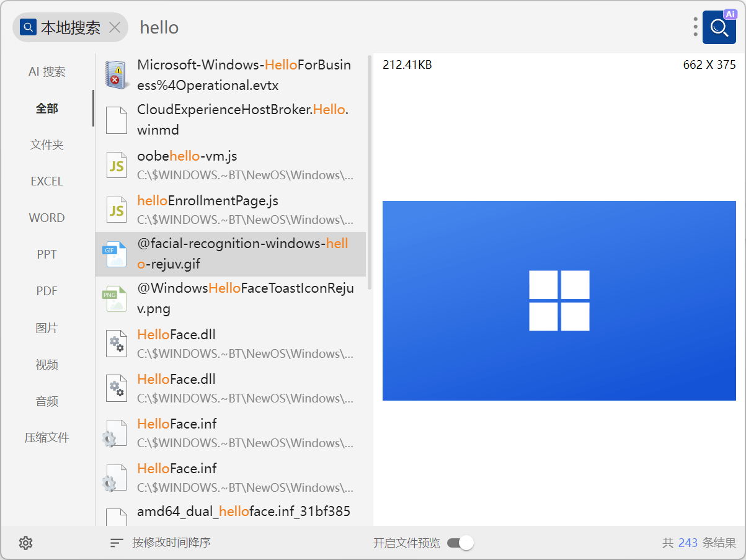Click the search field containing hello
The image size is (746, 560).
409,27
